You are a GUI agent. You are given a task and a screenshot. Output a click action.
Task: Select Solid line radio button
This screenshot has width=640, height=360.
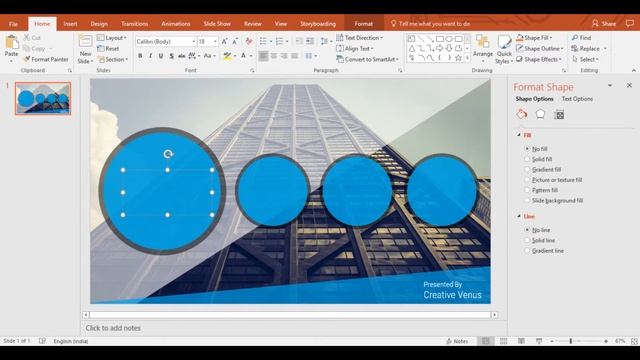(x=527, y=240)
